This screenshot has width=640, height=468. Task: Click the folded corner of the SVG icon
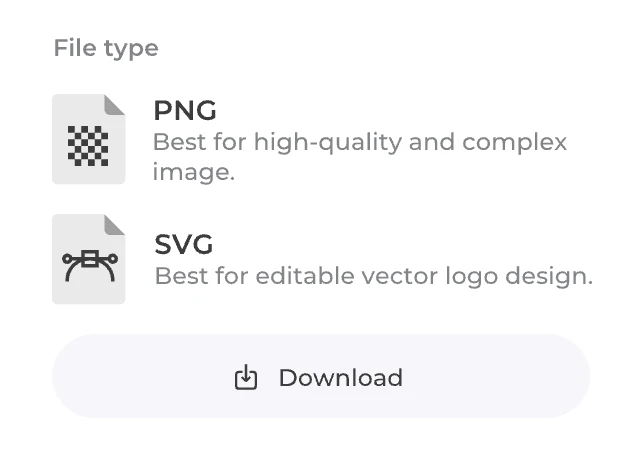tap(115, 223)
